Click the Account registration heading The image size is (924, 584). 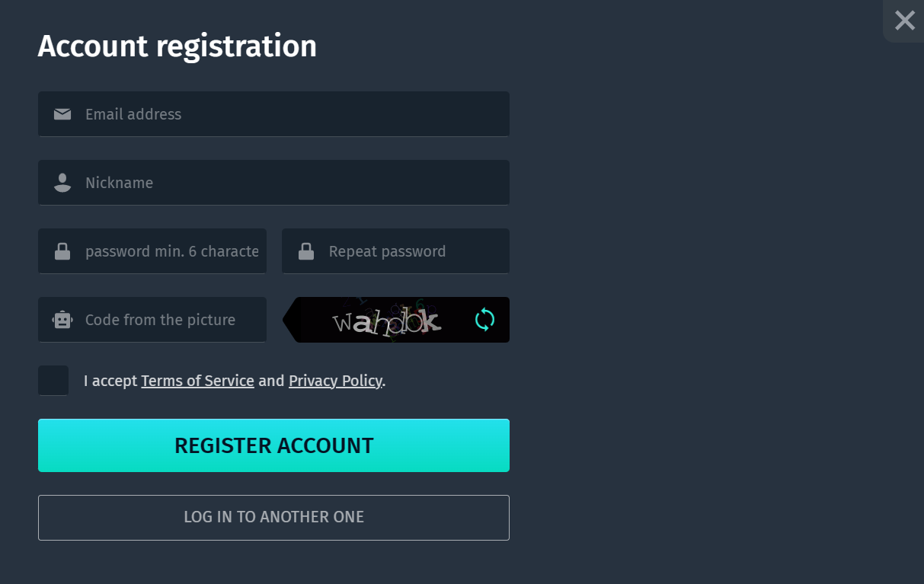pos(177,46)
